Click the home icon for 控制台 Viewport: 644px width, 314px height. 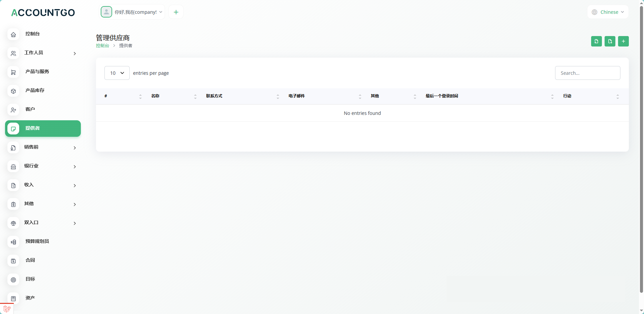pyautogui.click(x=13, y=34)
